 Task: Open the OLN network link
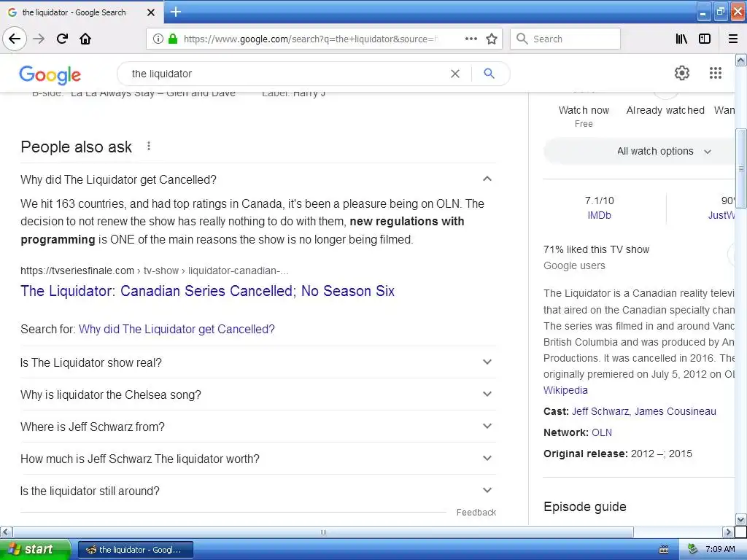tap(602, 432)
